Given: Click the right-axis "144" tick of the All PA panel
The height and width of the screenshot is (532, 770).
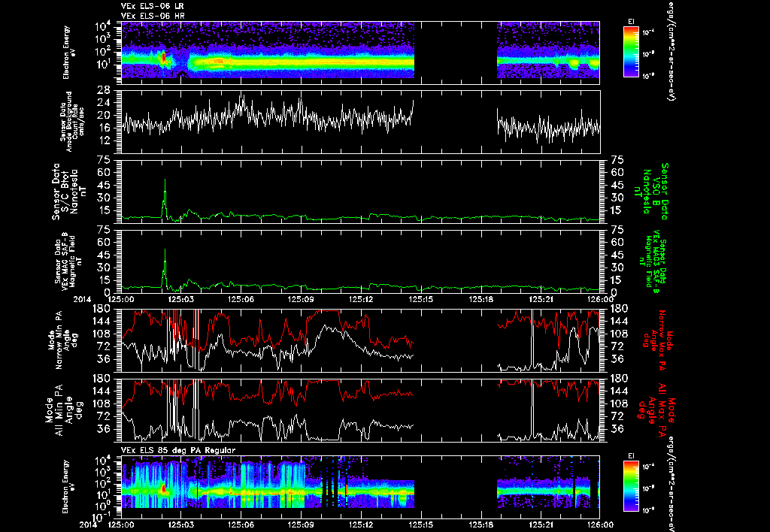Looking at the screenshot, I should tap(618, 391).
